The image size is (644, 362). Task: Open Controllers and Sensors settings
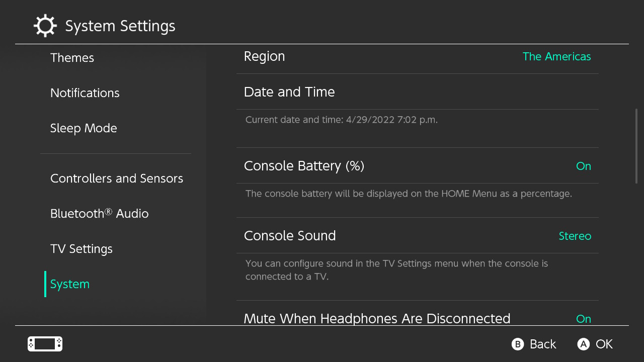click(x=117, y=178)
